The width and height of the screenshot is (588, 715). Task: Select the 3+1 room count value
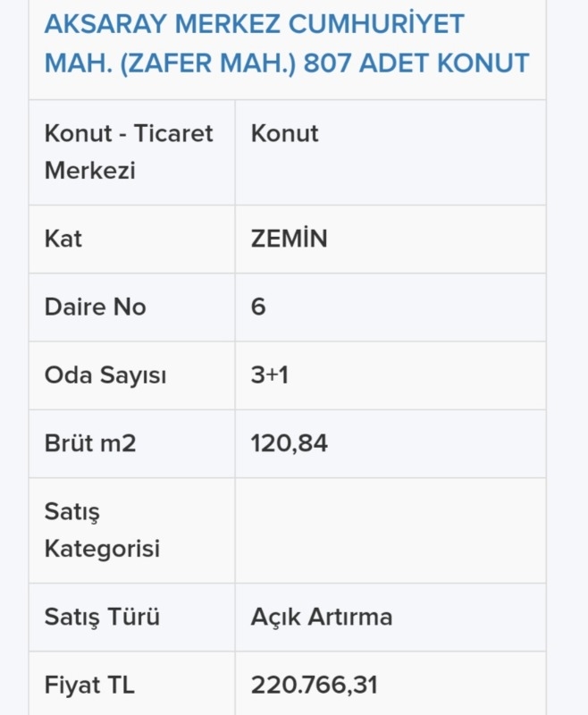pos(269,374)
